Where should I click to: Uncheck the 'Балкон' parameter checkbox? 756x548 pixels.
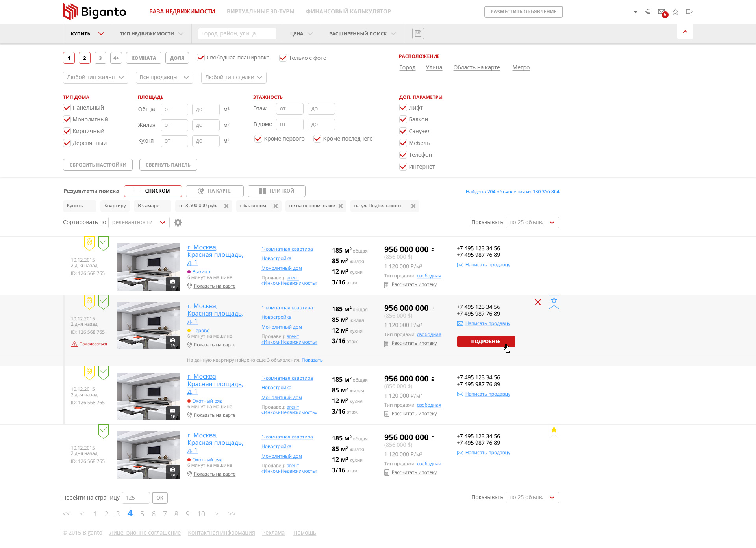[x=403, y=119]
